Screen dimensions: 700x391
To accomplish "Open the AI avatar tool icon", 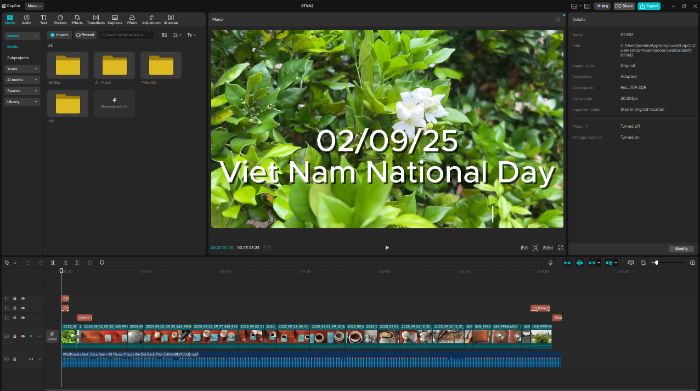I will (x=171, y=19).
